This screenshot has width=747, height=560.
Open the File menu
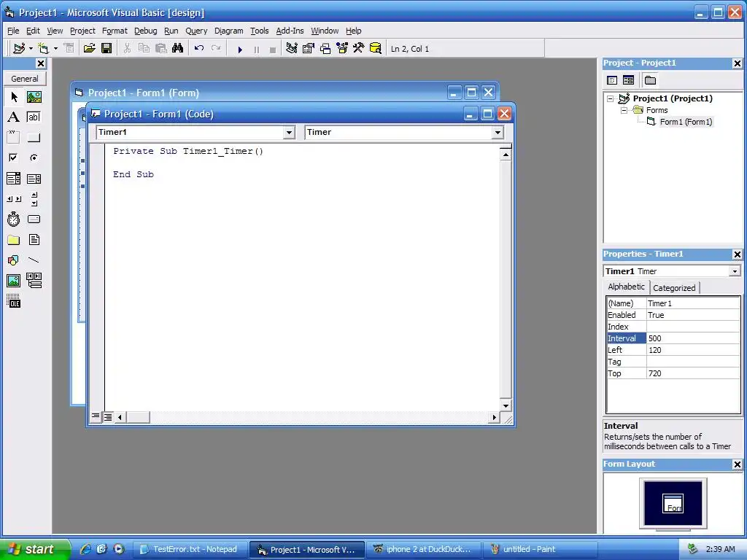[x=13, y=31]
